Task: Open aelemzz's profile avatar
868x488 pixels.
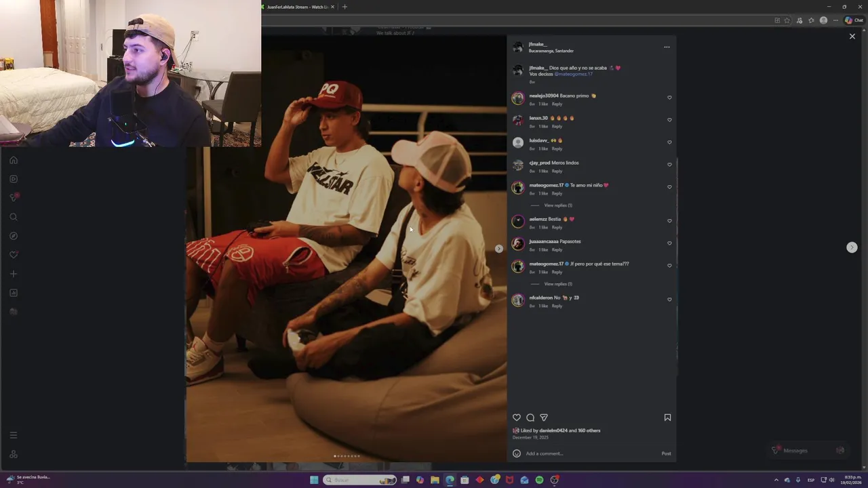Action: tap(518, 222)
